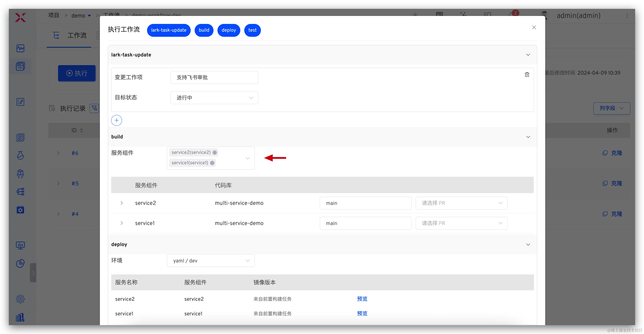Viewport: 644px width, 334px height.
Task: Open the pie chart statistics sidebar icon
Action: [x=20, y=263]
